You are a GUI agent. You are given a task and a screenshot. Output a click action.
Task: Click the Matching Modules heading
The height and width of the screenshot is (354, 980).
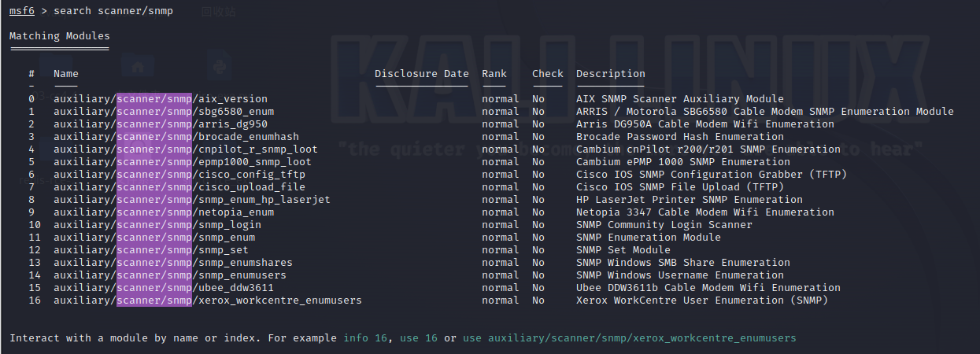pos(59,36)
